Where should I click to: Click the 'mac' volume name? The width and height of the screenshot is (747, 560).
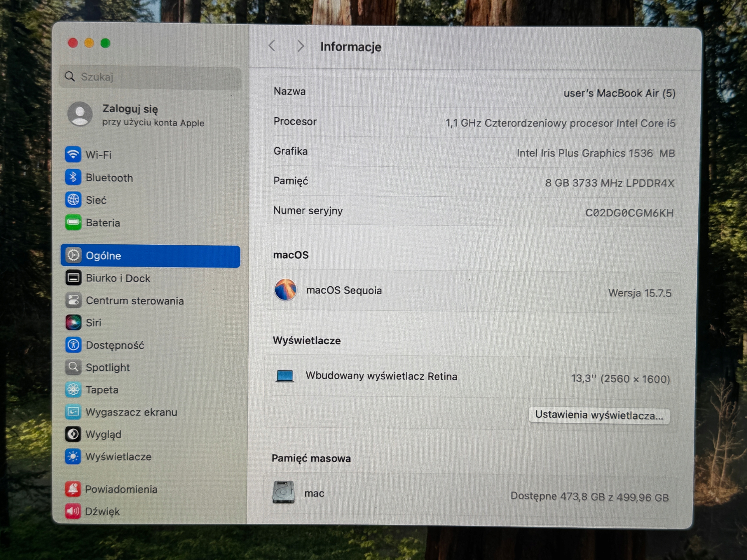point(314,493)
